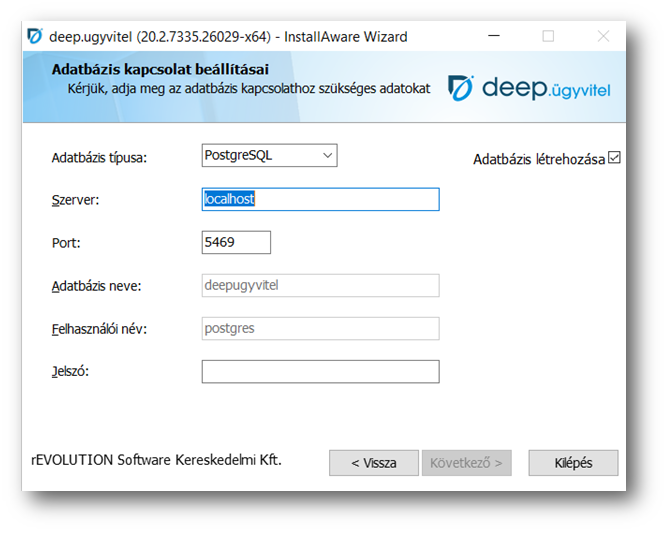Minimize the InstallAware Wizard window

point(493,37)
